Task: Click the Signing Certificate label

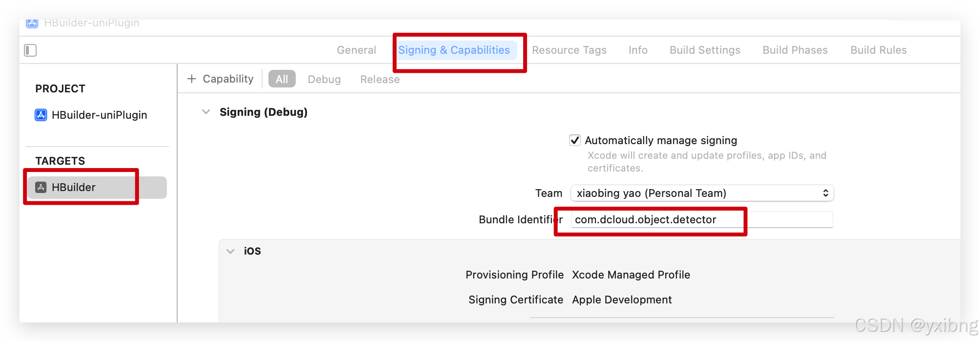Action: [516, 299]
